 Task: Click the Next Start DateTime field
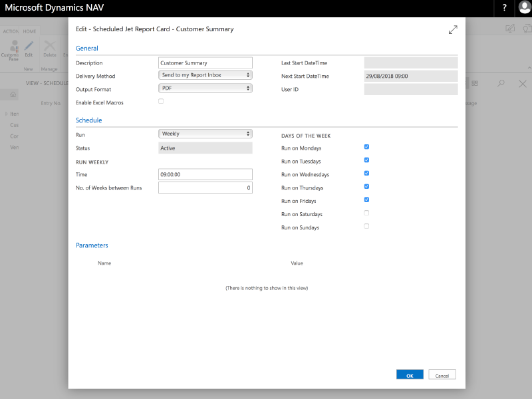(x=411, y=76)
